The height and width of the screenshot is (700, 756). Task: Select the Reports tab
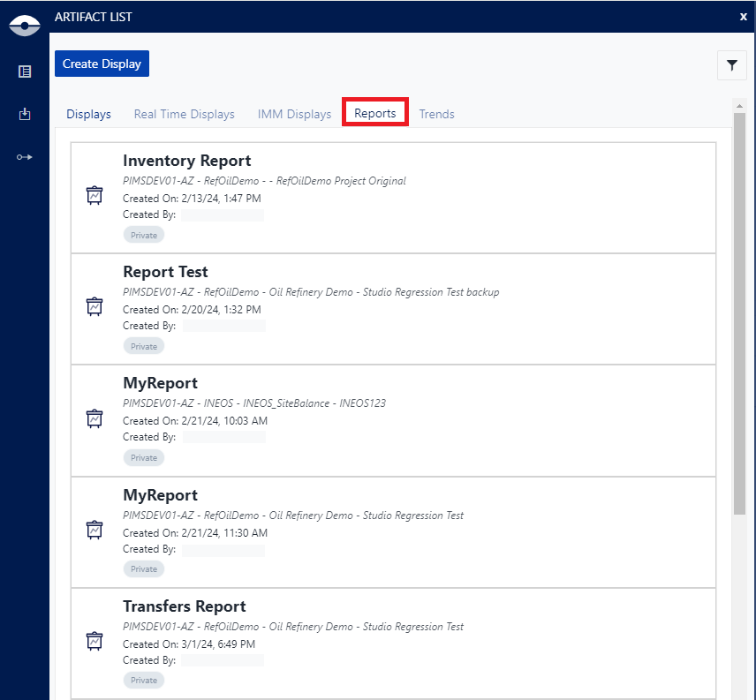point(375,113)
